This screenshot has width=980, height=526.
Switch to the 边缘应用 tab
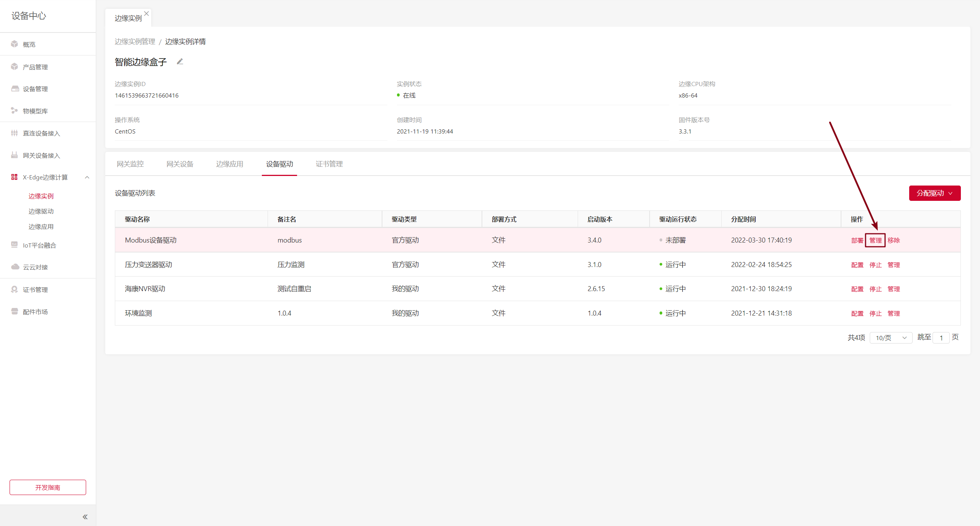click(230, 164)
